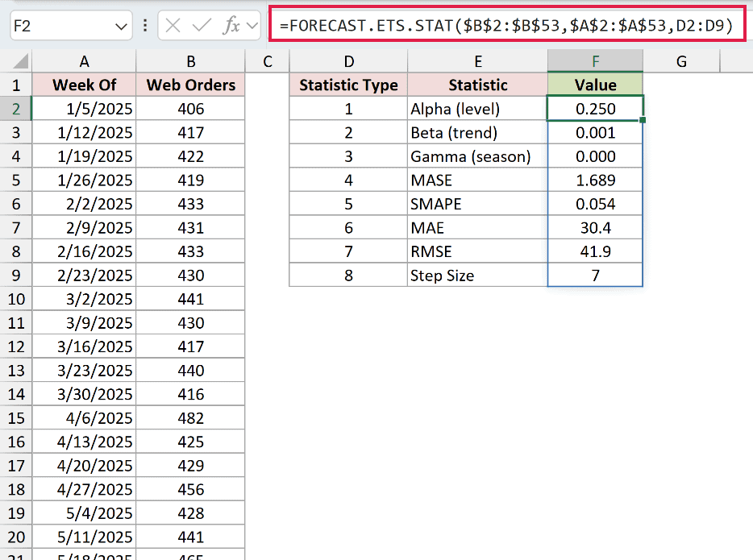This screenshot has width=753, height=560.
Task: Open the Insert Function fx icon
Action: pos(231,26)
